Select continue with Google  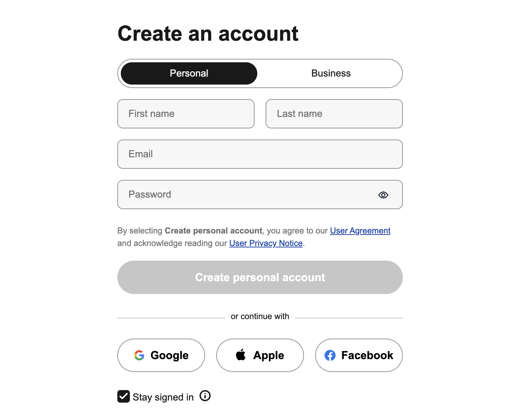(x=161, y=355)
